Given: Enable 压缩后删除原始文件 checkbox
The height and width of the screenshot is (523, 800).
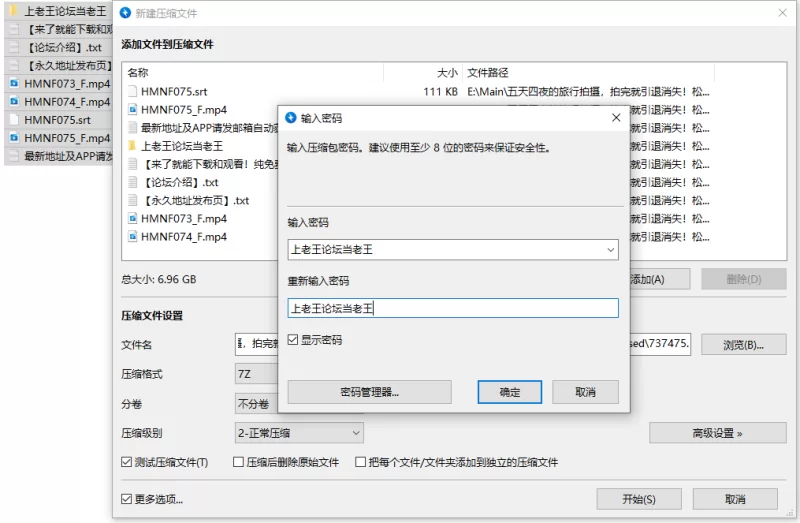Looking at the screenshot, I should (x=238, y=462).
